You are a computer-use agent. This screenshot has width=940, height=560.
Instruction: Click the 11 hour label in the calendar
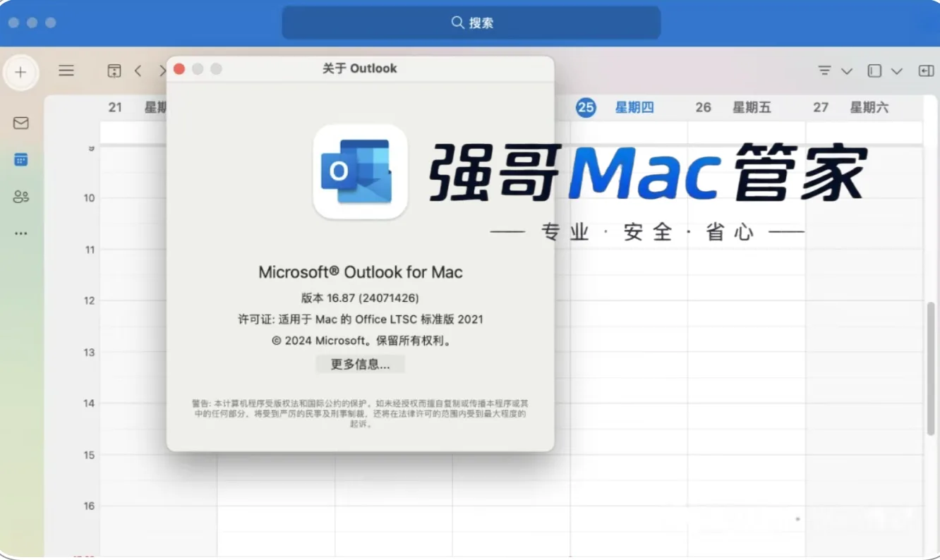(89, 250)
